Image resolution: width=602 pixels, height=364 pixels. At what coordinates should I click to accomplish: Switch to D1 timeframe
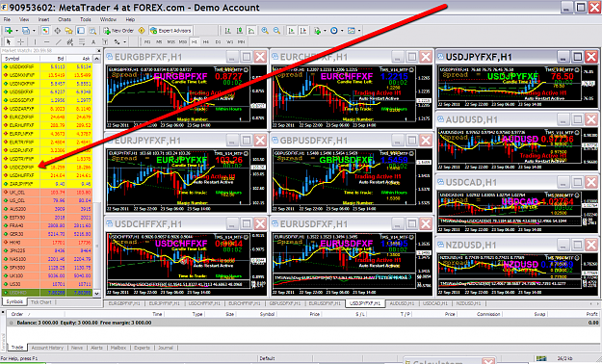coord(218,41)
